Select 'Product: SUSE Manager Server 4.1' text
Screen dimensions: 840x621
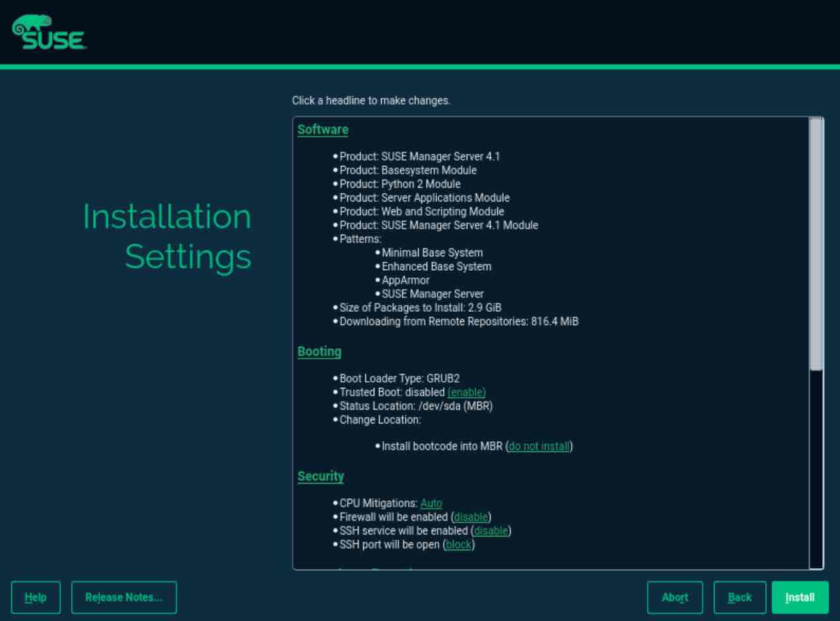(420, 157)
